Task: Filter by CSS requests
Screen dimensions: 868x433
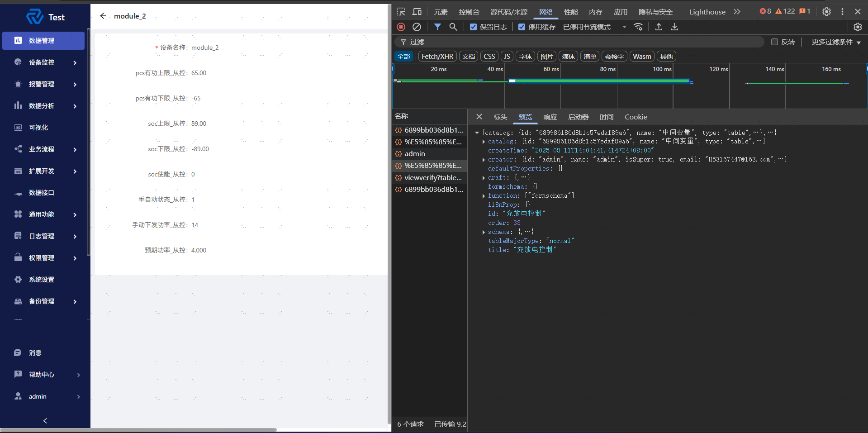Action: coord(489,57)
